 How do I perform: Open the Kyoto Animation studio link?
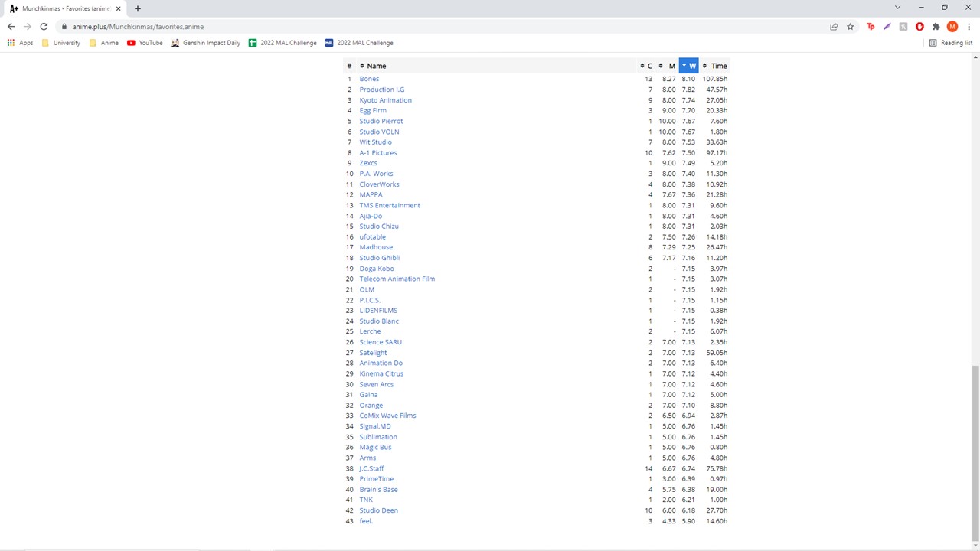385,100
